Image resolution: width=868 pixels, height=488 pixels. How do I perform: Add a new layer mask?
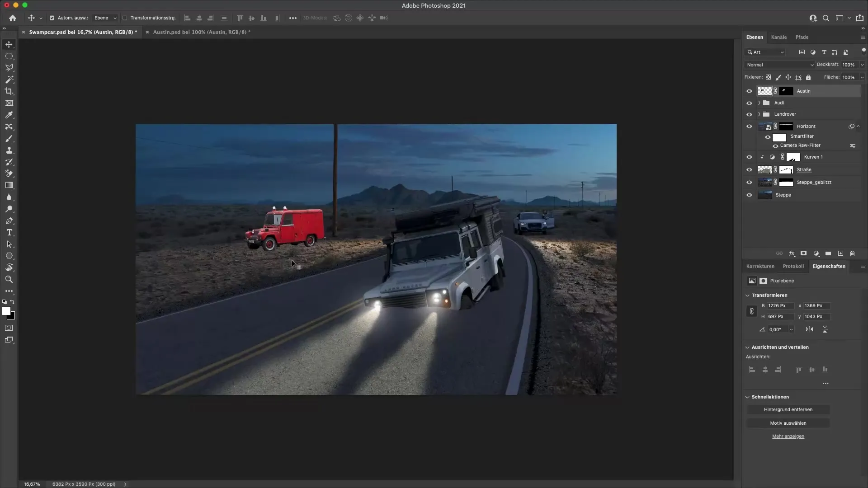(804, 253)
